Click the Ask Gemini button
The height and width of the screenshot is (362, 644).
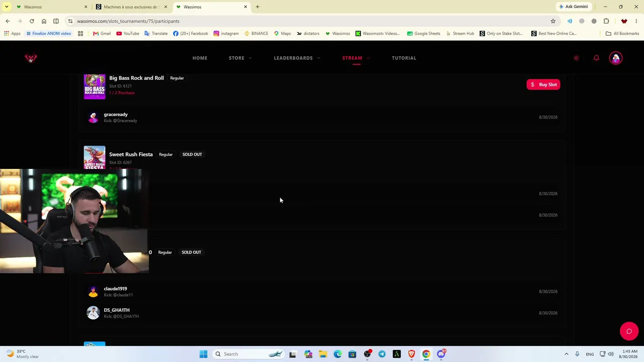(x=574, y=7)
